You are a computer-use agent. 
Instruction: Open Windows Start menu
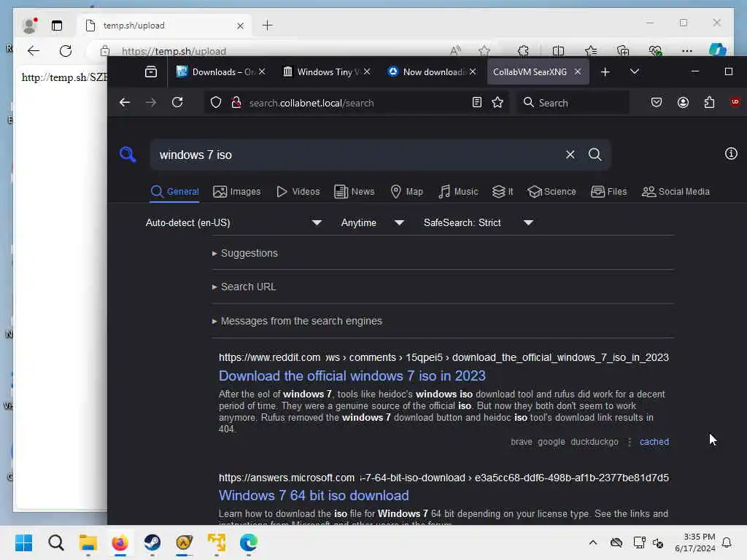pos(24,542)
